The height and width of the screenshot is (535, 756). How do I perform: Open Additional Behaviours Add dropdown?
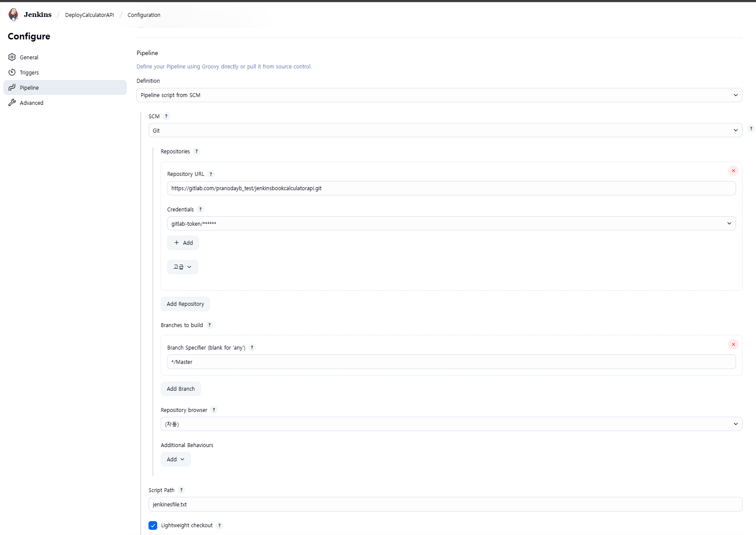coord(175,460)
